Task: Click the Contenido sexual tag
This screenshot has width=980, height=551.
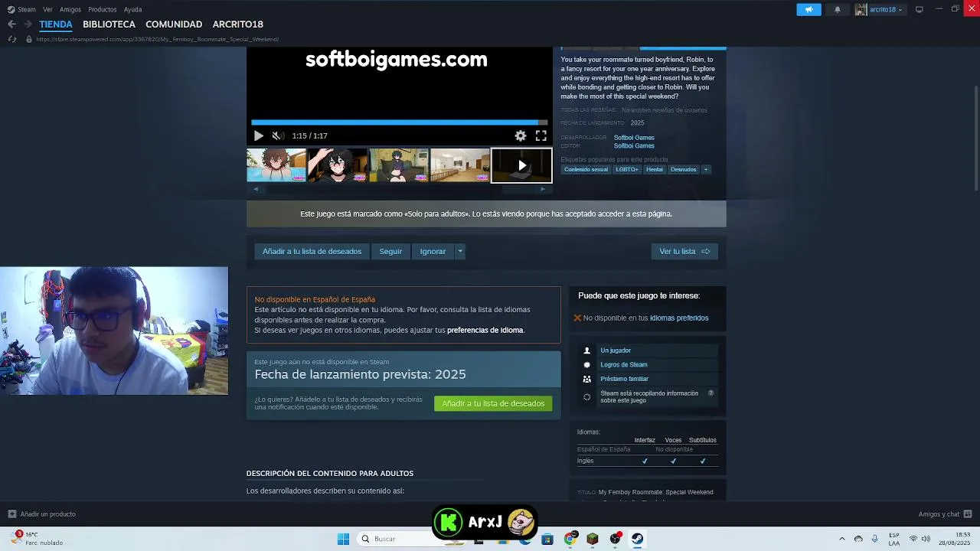Action: (586, 170)
